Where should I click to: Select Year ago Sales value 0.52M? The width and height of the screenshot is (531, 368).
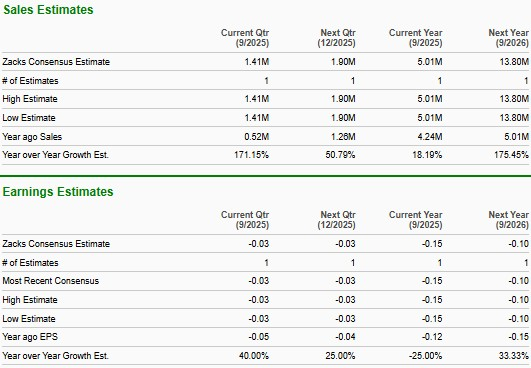[257, 137]
